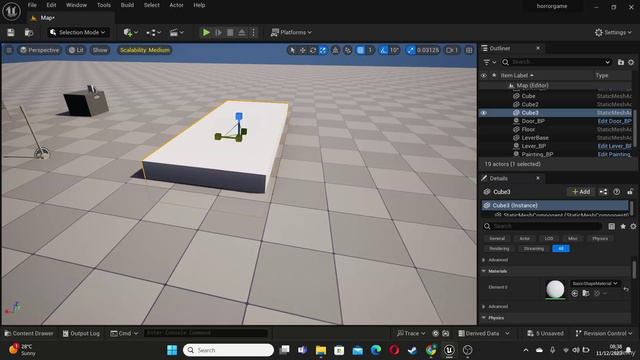Click Add component button in Details
This screenshot has height=360, width=640.
(x=581, y=192)
